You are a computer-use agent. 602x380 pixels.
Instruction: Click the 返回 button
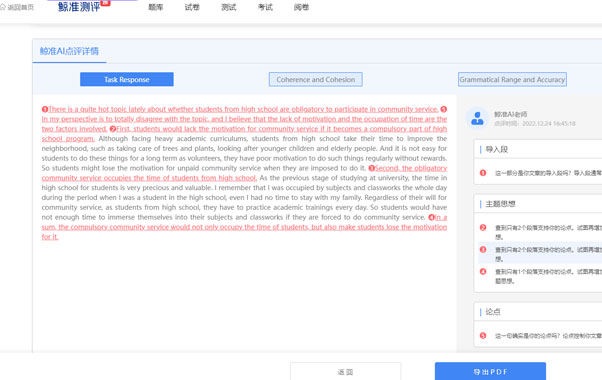pyautogui.click(x=346, y=371)
